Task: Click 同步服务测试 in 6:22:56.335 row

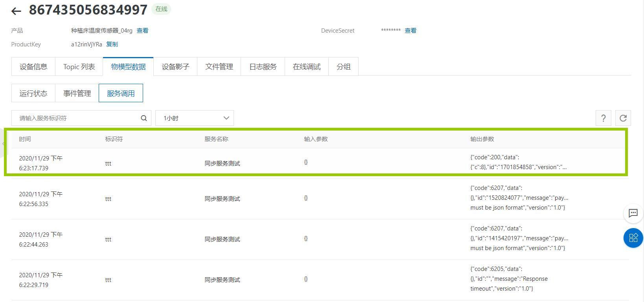Action: click(222, 199)
